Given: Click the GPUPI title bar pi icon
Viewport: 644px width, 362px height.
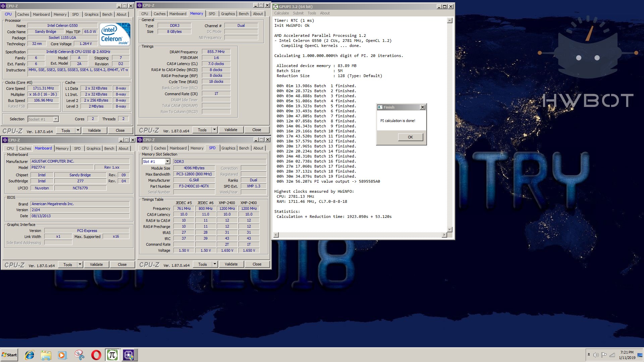Looking at the screenshot, I should pyautogui.click(x=276, y=6).
